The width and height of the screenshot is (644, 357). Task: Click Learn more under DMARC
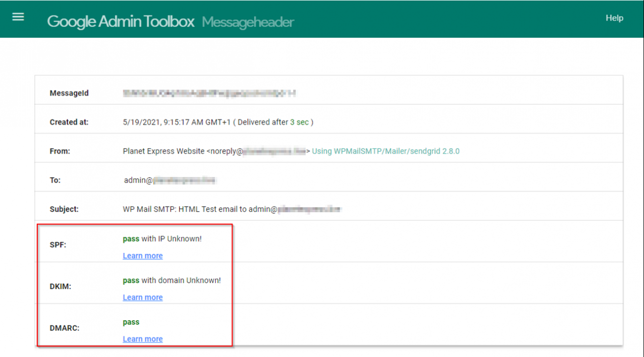click(x=142, y=339)
